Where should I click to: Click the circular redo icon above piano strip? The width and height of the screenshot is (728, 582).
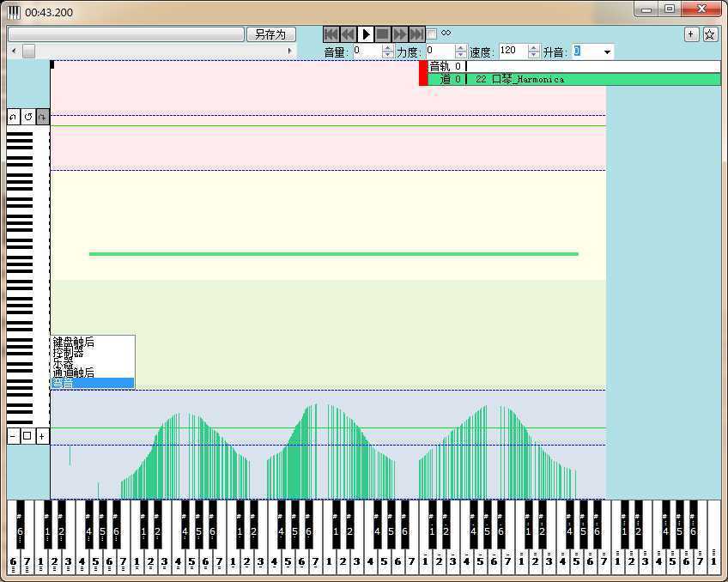27,117
